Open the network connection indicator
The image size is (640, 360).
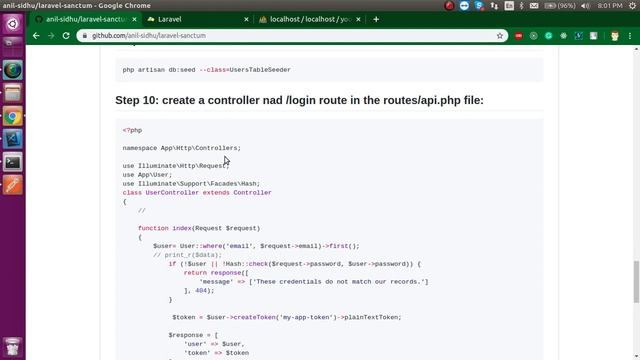[x=494, y=6]
